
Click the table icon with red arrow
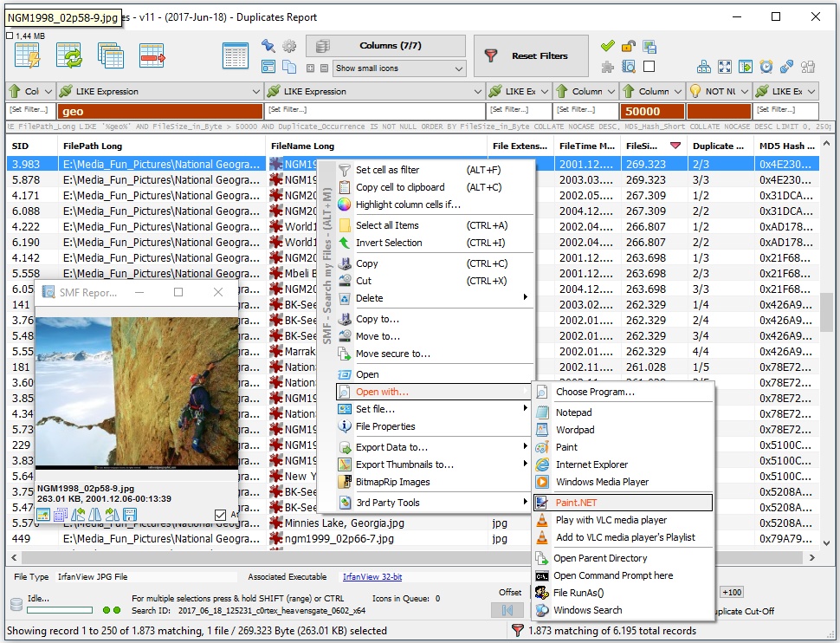tap(152, 55)
